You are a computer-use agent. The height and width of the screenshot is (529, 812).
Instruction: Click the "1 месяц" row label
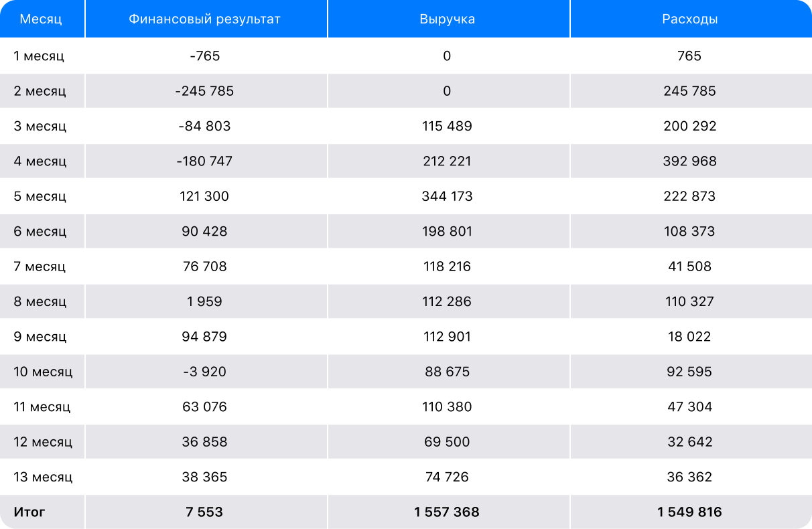pos(39,56)
